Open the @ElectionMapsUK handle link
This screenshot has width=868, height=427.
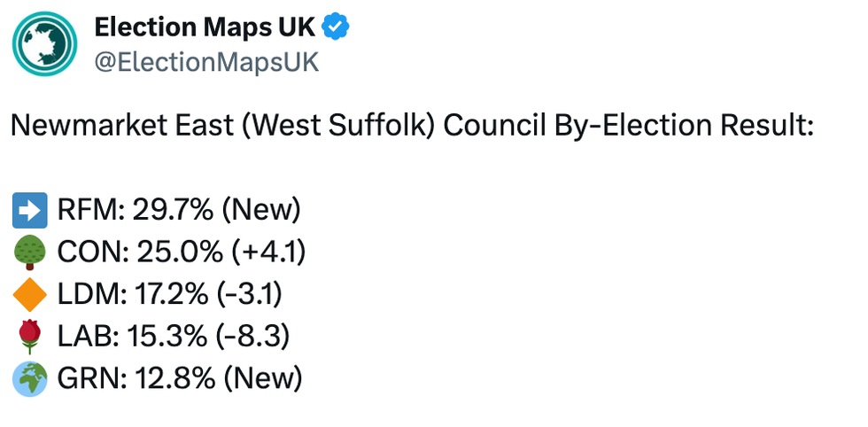[206, 63]
